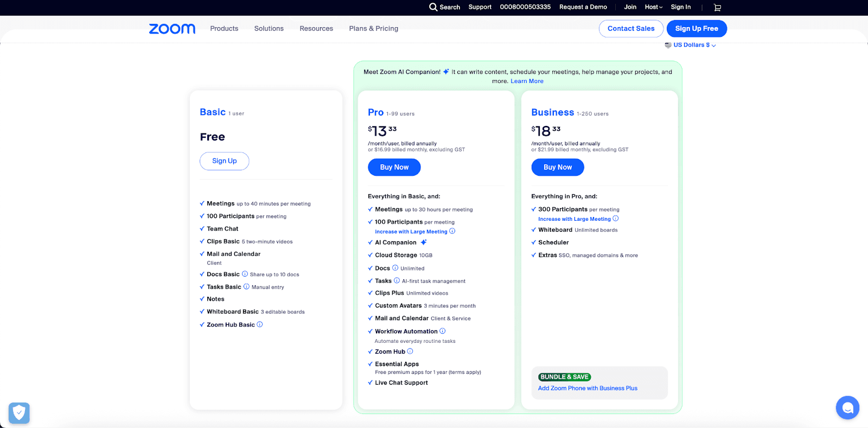This screenshot has width=868, height=428.
Task: Click info icon next to Tasks Basic
Action: coord(246,286)
